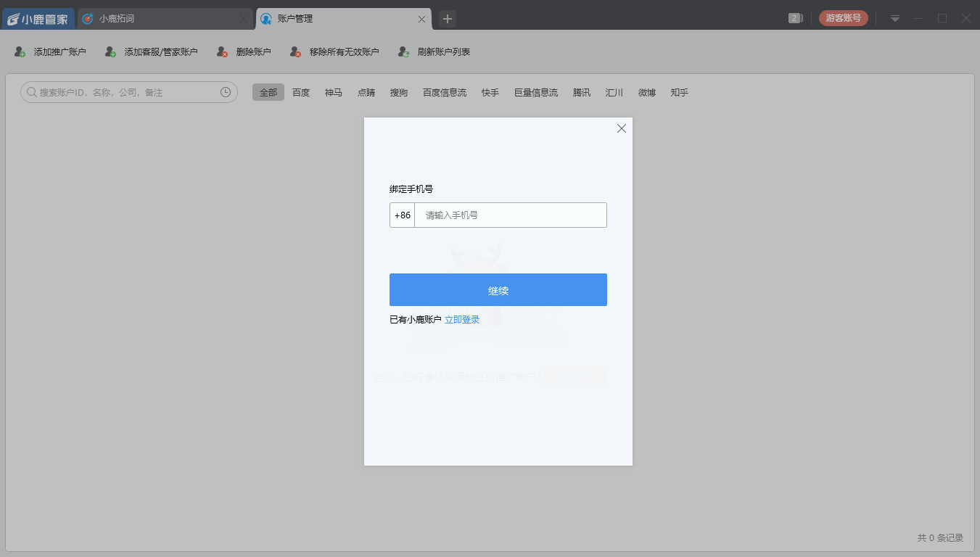Viewport: 980px width, 557px height.
Task: Click the +86 country code selector
Action: 402,215
